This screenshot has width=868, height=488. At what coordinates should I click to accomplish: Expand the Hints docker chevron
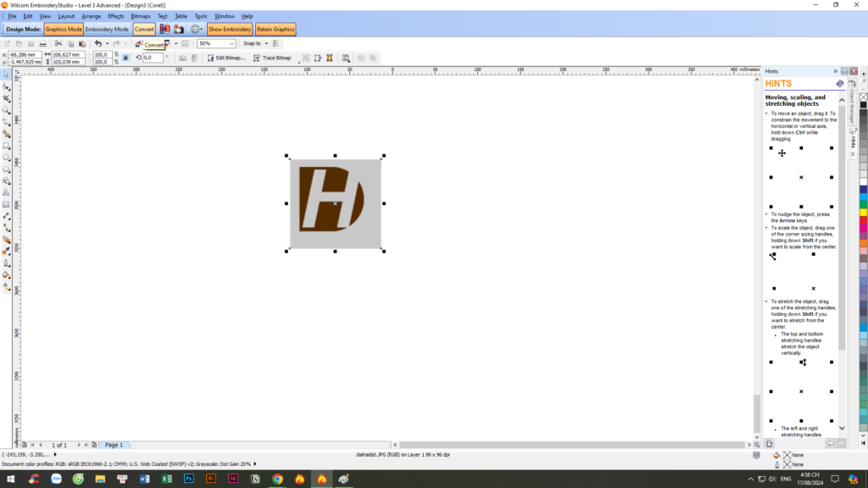pyautogui.click(x=835, y=71)
